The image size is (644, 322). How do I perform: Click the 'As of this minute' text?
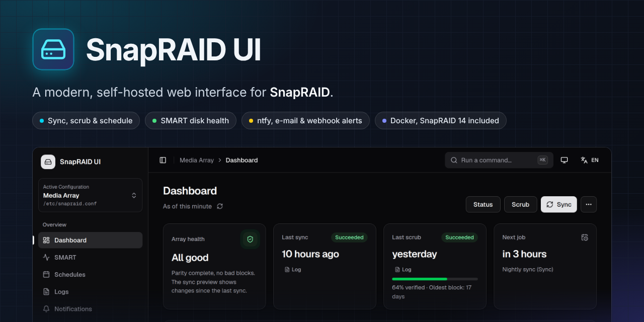click(187, 206)
